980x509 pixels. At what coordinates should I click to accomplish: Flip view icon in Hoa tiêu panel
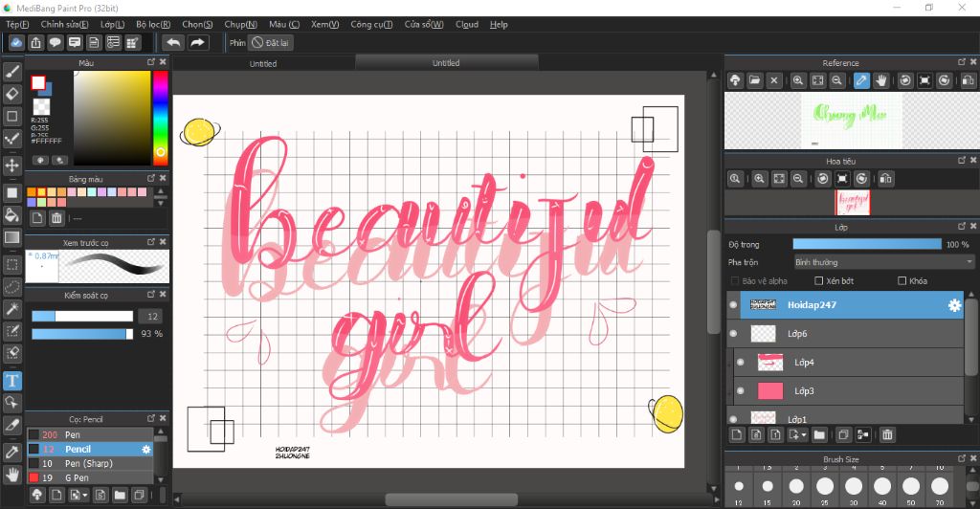[885, 179]
